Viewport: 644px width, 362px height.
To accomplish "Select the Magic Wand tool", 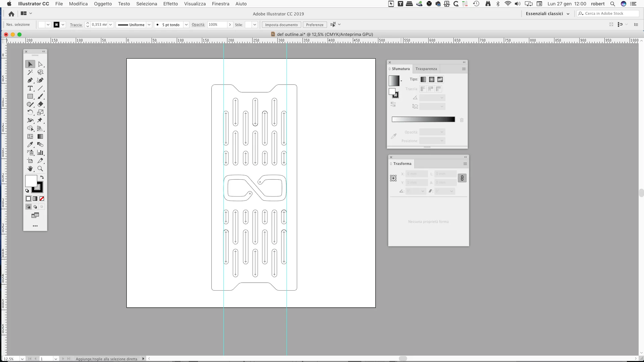I will tap(30, 72).
